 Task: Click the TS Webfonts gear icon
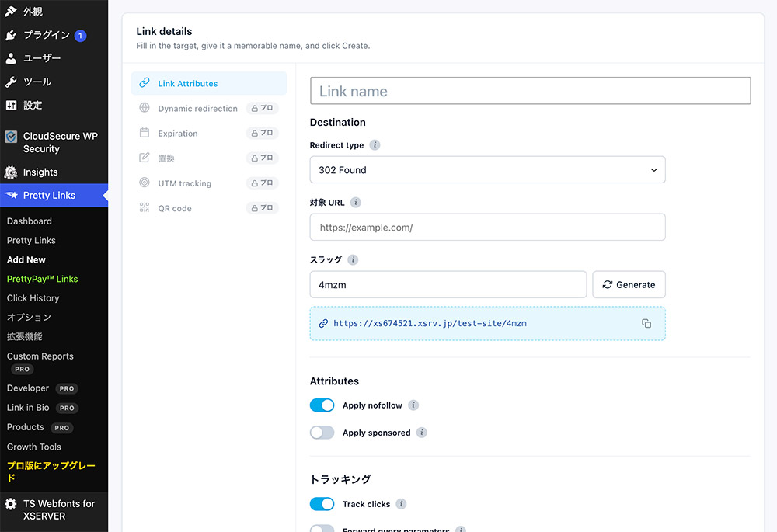[x=11, y=504]
